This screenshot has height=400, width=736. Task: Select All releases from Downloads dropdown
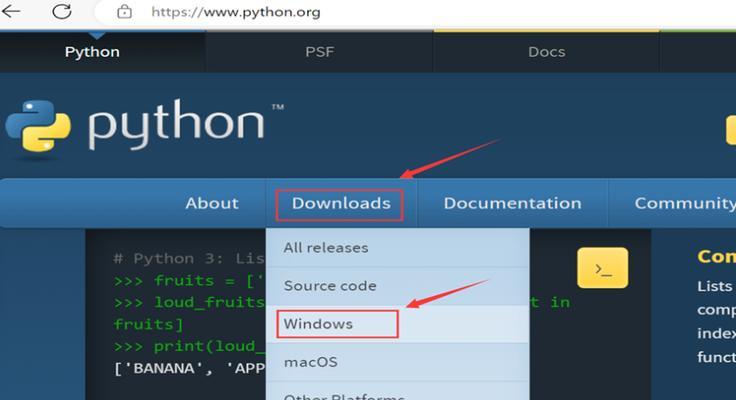398,248
